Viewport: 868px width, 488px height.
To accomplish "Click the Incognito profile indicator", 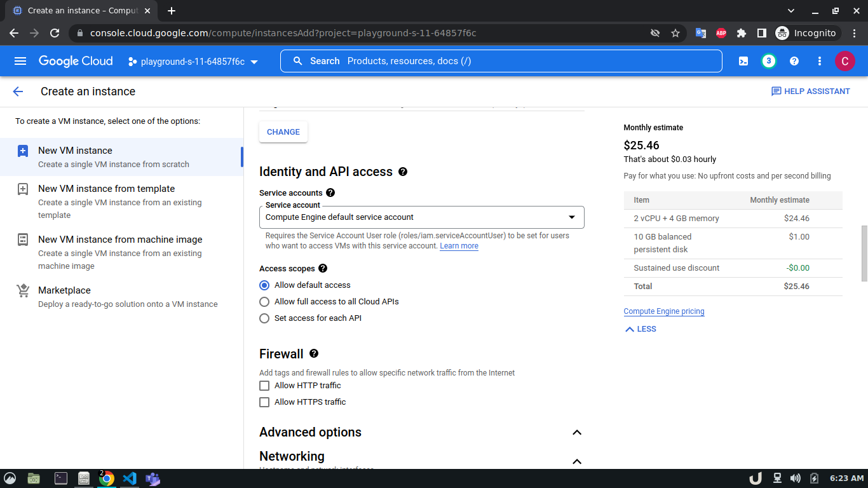I will (x=807, y=33).
